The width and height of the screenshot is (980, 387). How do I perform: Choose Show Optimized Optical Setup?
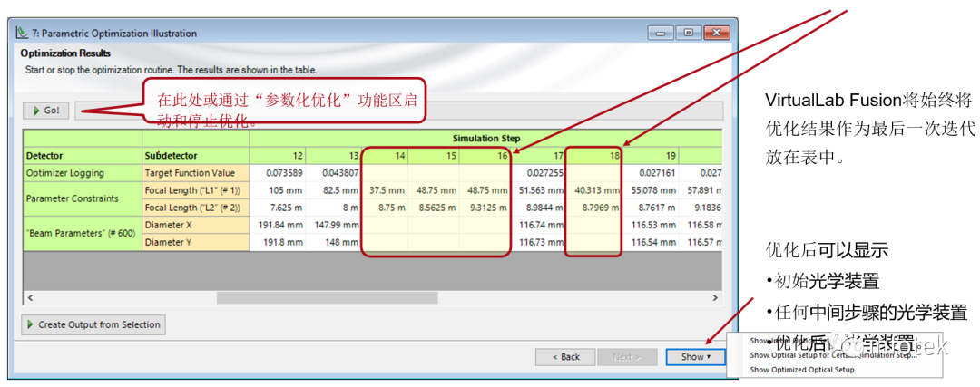click(801, 370)
